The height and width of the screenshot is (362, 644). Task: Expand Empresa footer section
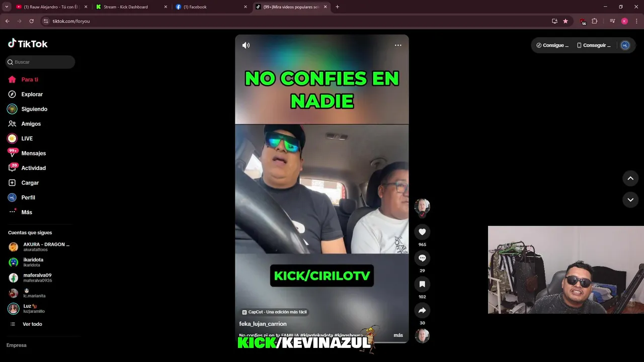pos(17,345)
